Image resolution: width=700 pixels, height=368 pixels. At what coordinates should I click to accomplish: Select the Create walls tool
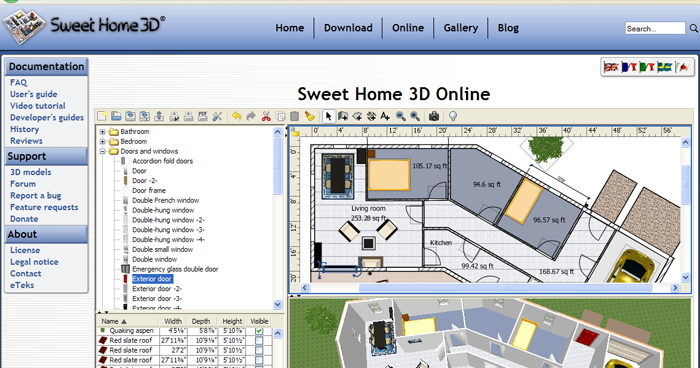[x=343, y=117]
